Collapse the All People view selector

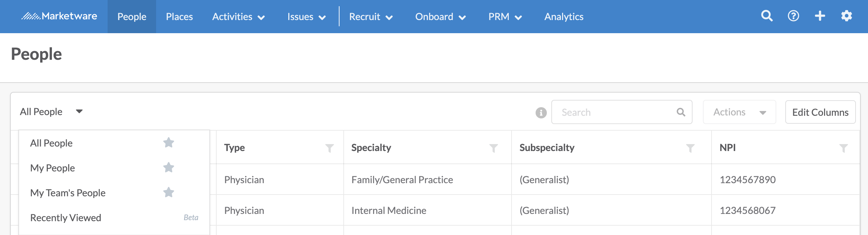(51, 112)
